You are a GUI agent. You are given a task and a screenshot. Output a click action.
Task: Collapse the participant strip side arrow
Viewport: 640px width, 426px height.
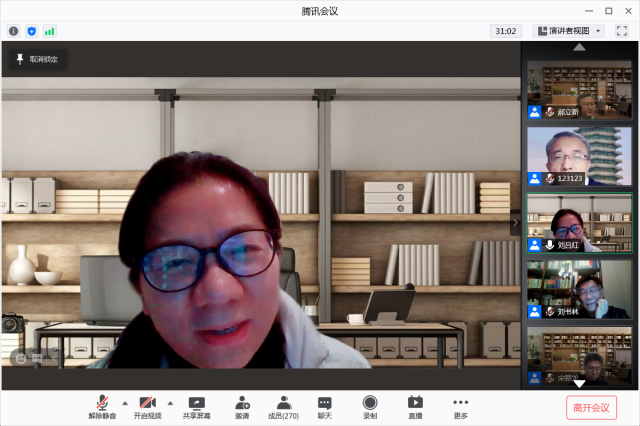516,223
